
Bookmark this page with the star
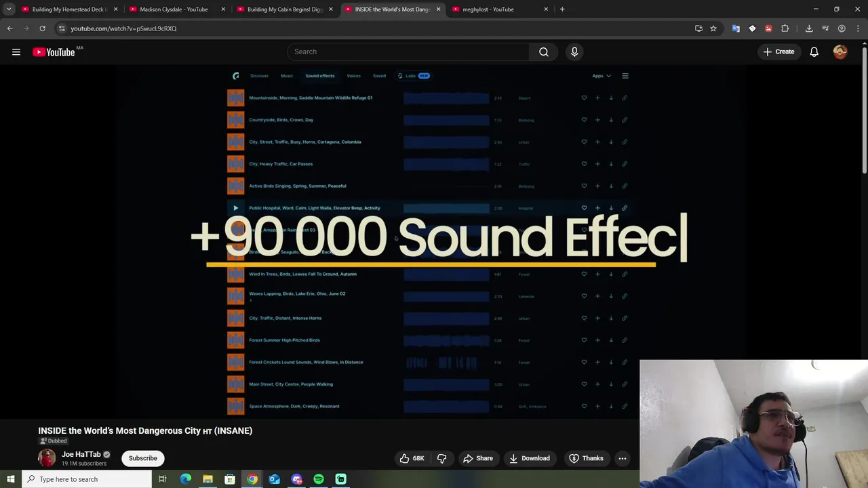(x=713, y=28)
